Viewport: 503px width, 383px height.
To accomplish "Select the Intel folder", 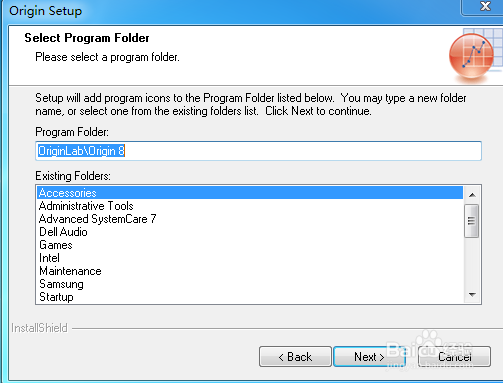I will click(250, 258).
